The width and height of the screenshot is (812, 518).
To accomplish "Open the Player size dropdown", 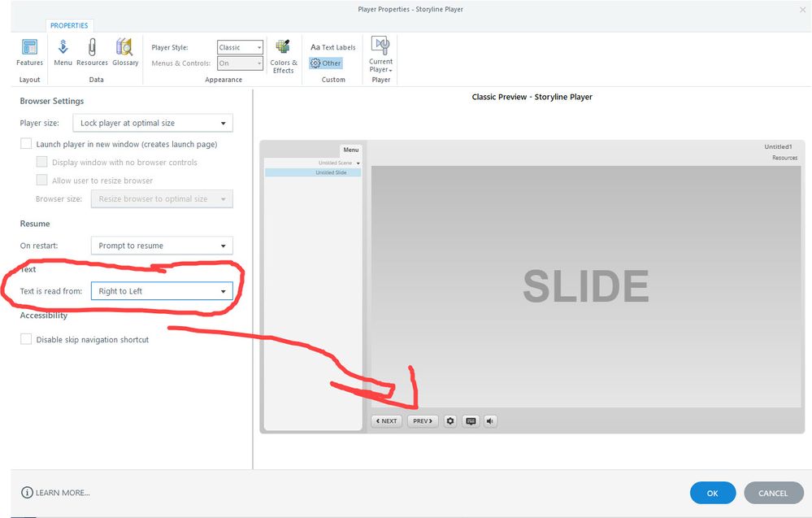I will coord(153,124).
